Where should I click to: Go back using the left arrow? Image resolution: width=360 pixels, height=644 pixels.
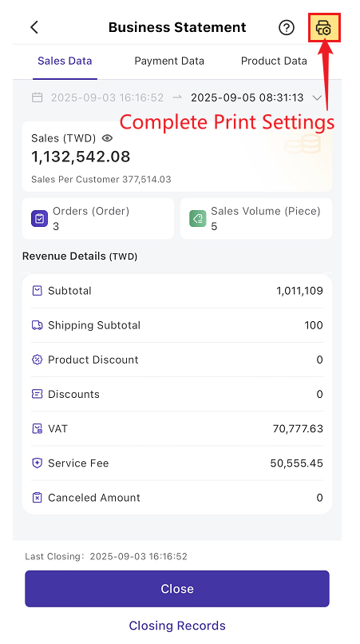pos(34,27)
